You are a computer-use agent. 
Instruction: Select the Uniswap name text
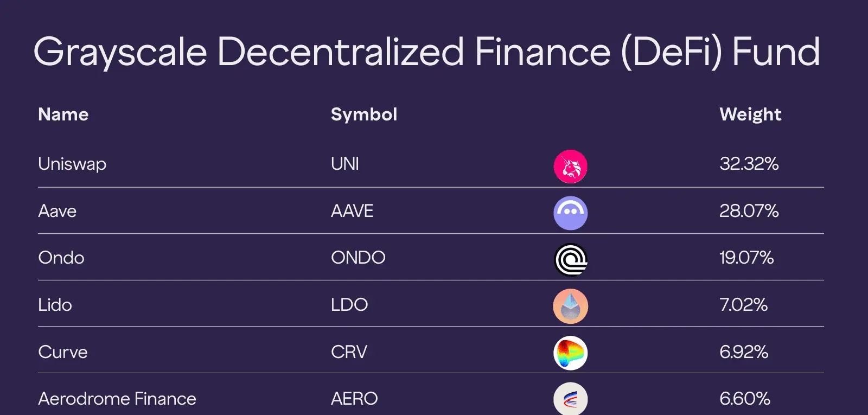(72, 164)
